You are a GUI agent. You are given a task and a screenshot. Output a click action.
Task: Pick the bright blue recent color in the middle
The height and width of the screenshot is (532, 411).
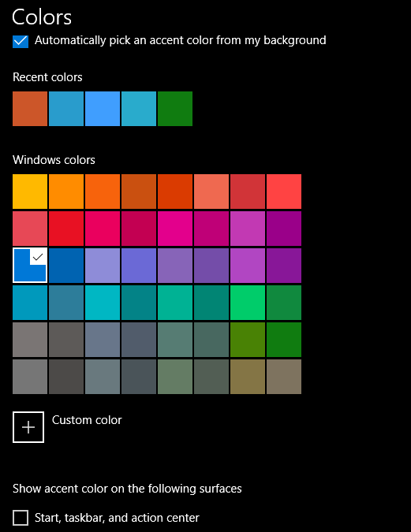(x=103, y=109)
